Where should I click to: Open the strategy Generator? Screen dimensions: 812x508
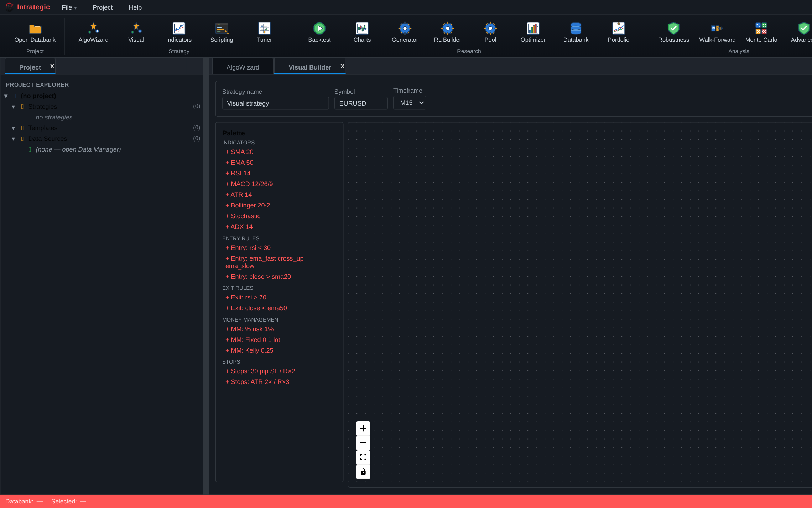click(405, 33)
